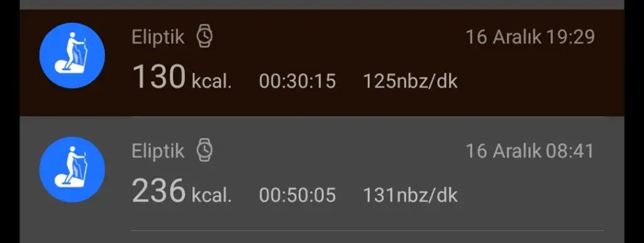The image size is (644, 243).
Task: Click the 16 Aralık 19:29 date stamp
Action: pos(530,37)
